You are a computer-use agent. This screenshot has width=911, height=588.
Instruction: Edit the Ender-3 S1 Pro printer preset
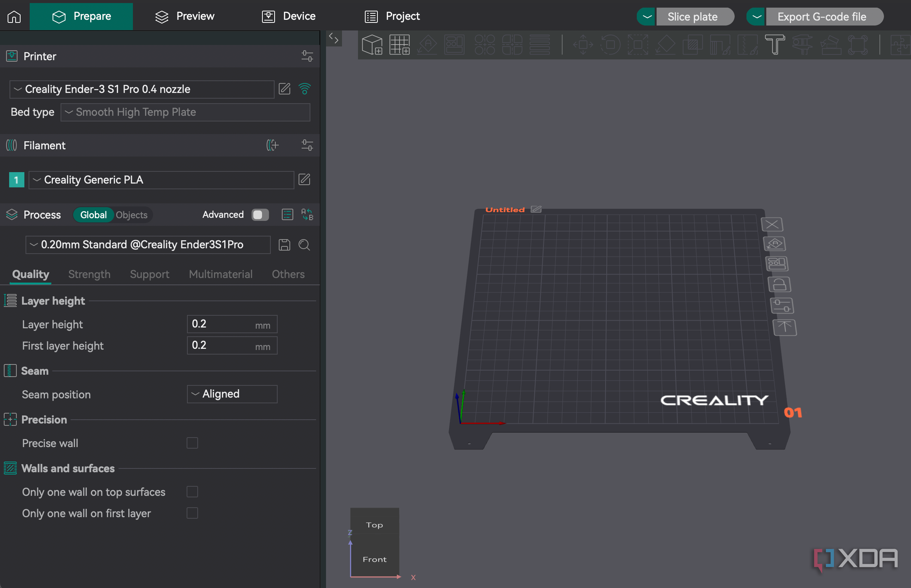284,89
